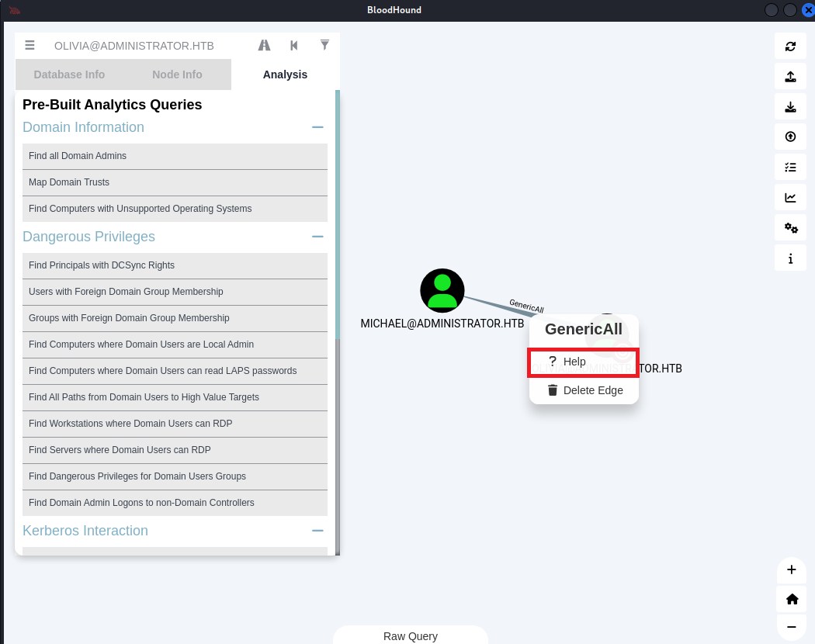
Task: Open the Raw Query bar
Action: 411,635
